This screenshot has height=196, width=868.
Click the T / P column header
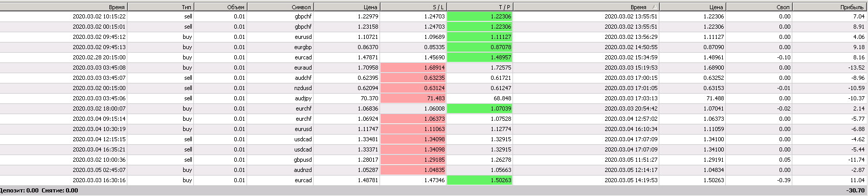(x=480, y=7)
